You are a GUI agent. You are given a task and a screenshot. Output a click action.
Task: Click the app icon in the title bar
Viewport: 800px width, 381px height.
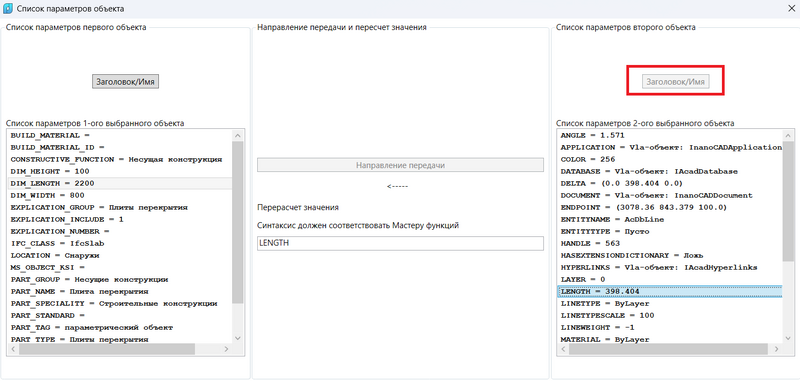pos(8,9)
